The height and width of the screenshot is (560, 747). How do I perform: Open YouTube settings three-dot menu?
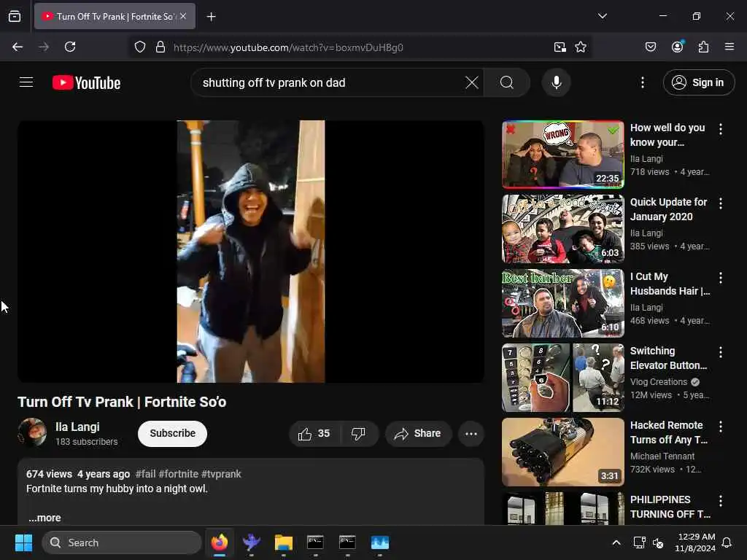pos(643,82)
